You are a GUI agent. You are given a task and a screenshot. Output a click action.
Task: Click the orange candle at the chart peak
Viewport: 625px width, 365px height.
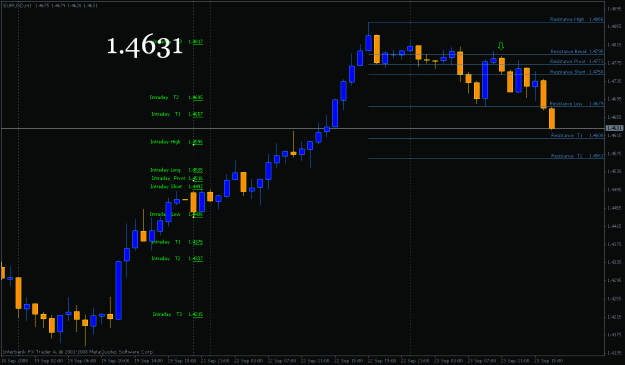click(377, 49)
